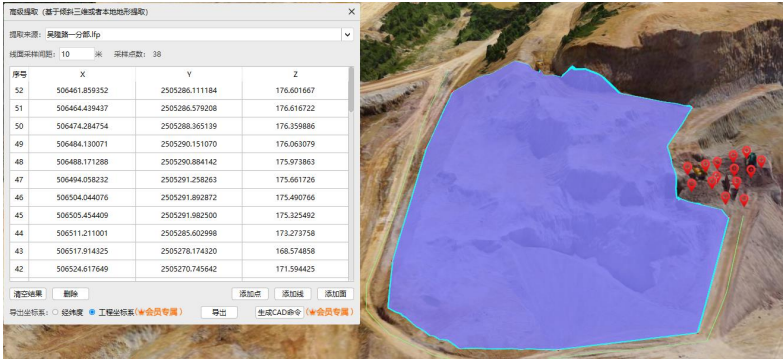
Task: Click Y cell 2505290.884142
Action: tap(189, 162)
